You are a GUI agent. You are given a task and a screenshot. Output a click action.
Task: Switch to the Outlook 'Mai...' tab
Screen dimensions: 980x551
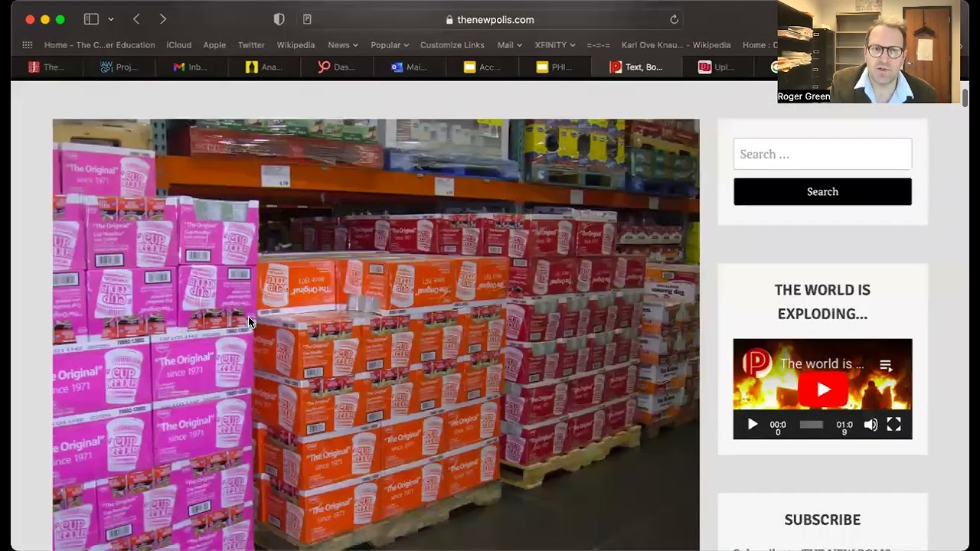[x=410, y=67]
